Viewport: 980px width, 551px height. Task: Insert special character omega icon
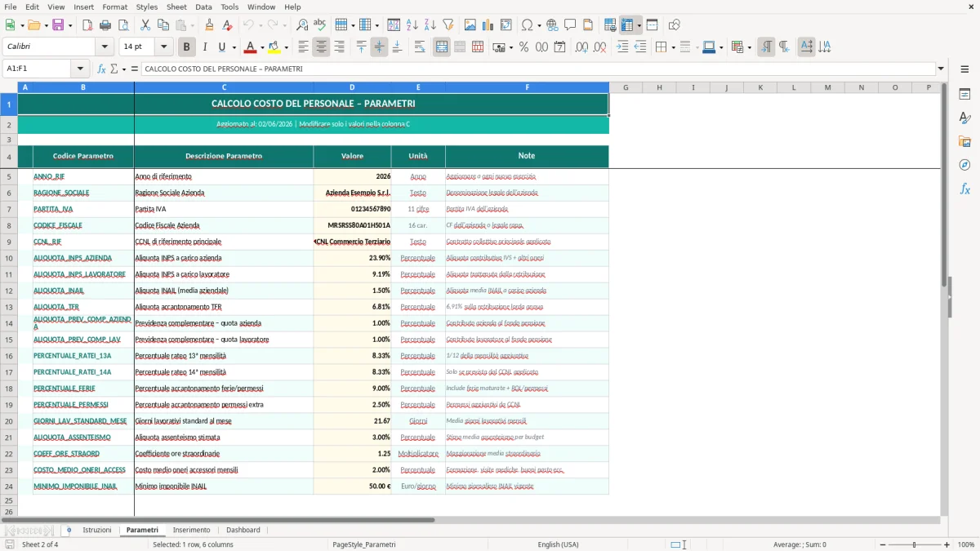coord(527,25)
